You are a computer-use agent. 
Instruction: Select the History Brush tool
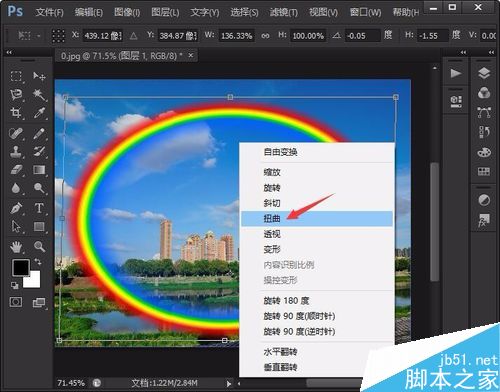click(x=39, y=152)
